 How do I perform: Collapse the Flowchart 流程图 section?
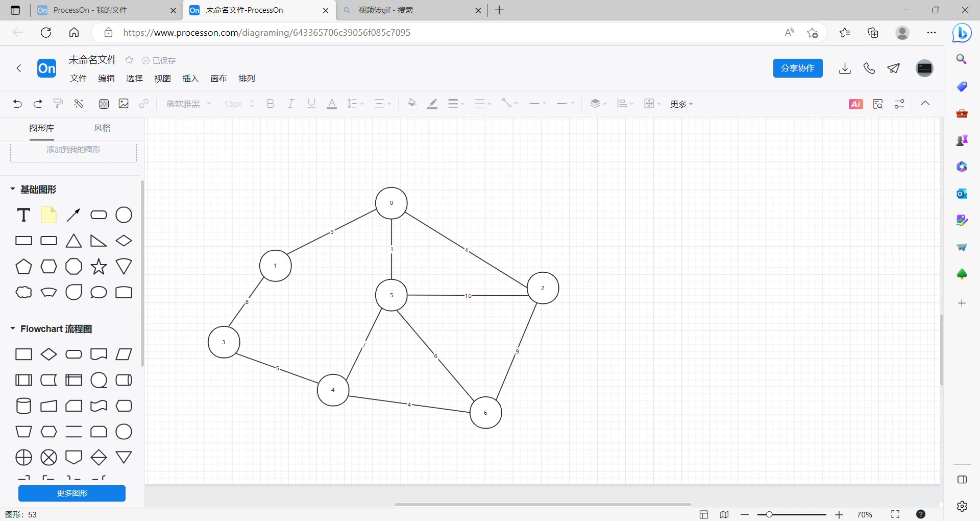[13, 328]
